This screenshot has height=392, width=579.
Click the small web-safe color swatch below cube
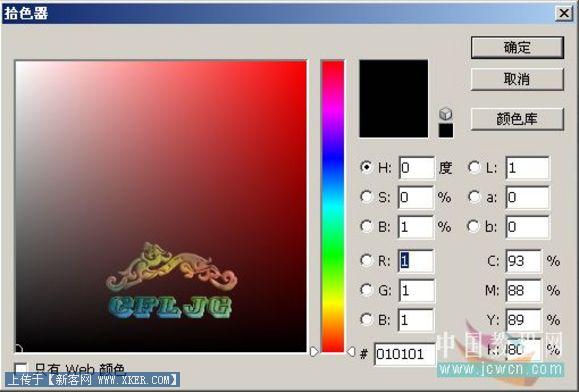click(446, 131)
